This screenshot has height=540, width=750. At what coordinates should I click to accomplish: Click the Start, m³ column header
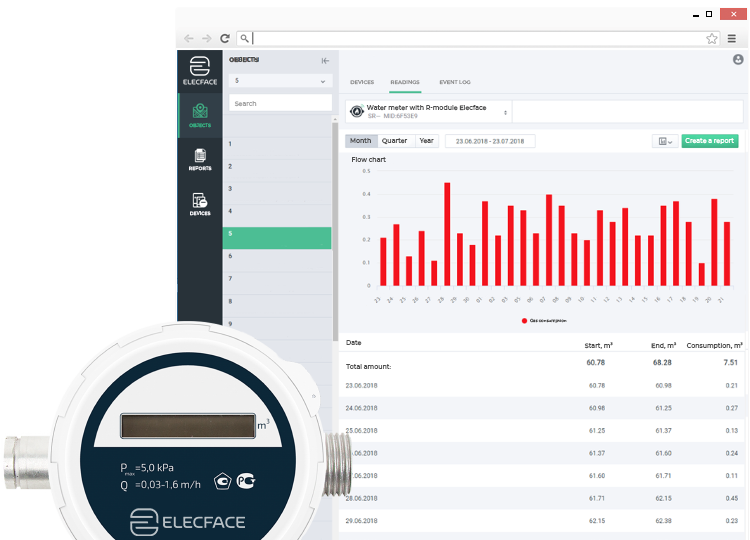pos(598,345)
